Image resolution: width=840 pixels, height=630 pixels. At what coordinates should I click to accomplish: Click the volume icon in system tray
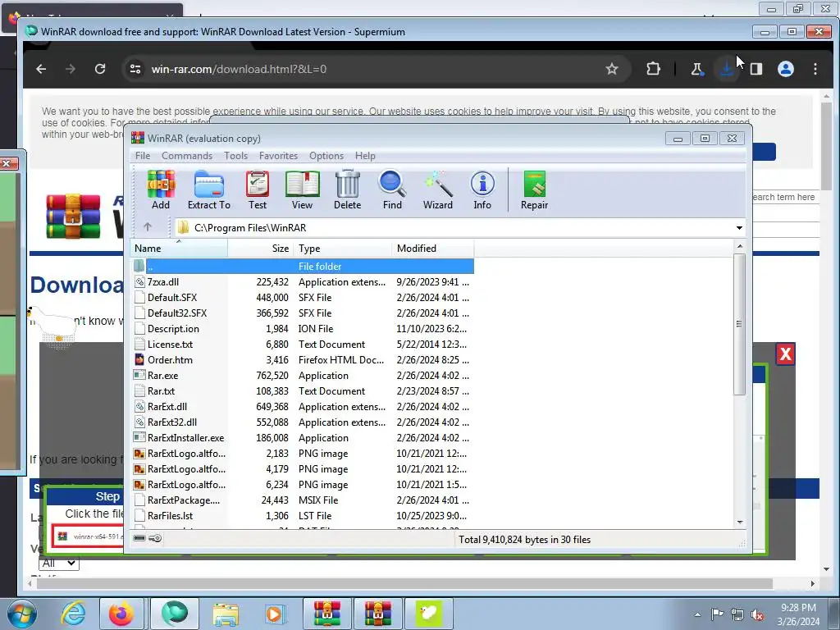point(757,615)
